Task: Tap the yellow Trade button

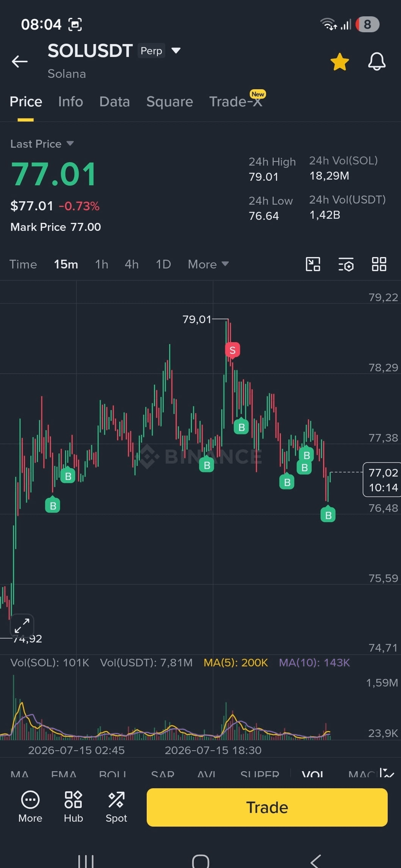Action: click(x=267, y=807)
